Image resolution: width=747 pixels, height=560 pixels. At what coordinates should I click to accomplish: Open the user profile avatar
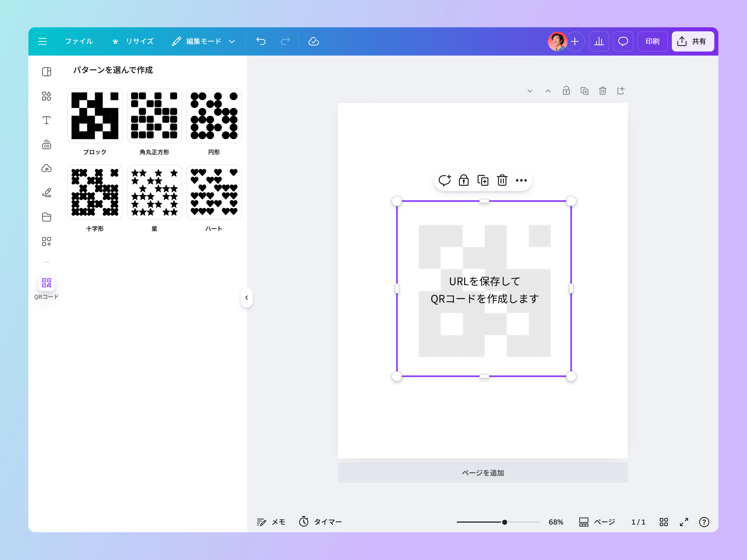(x=557, y=41)
